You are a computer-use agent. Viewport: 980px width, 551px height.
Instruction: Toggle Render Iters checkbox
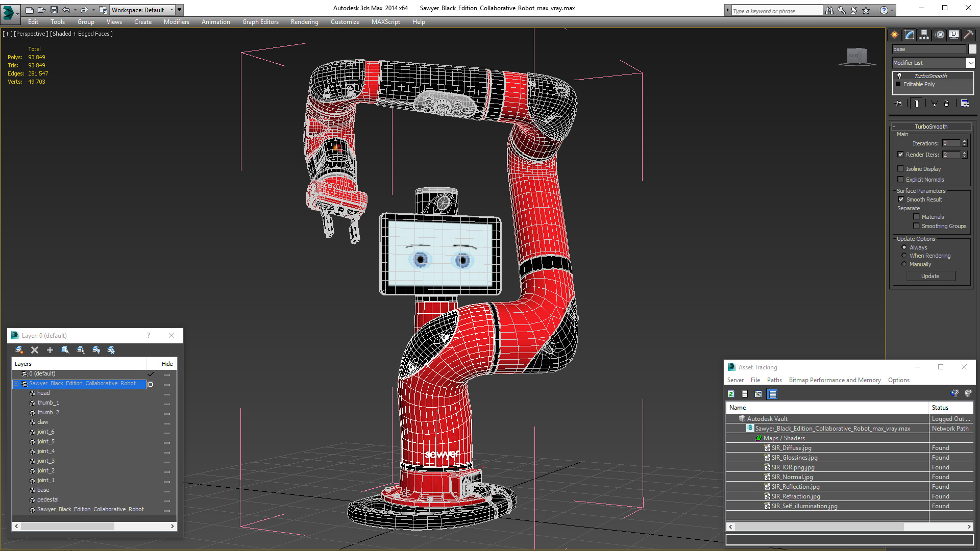901,155
